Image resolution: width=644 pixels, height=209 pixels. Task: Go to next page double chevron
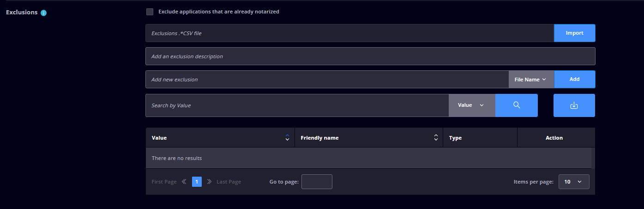point(209,182)
